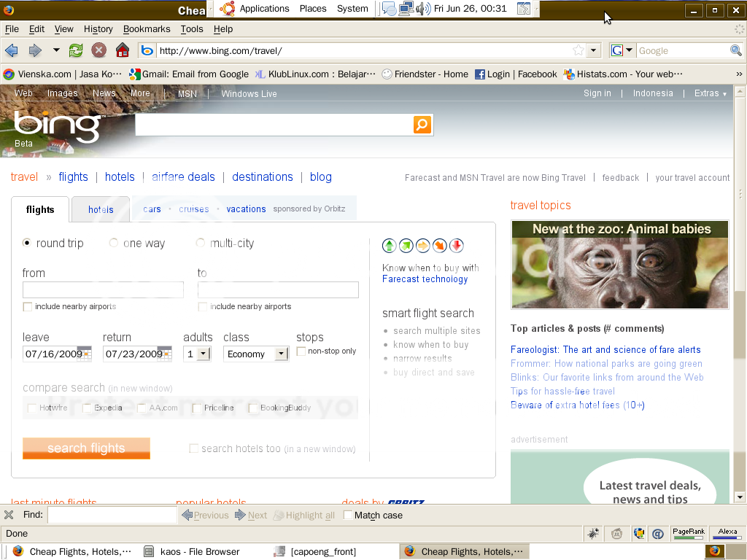Screen dimensions: 747x560
Task: Click the yellow right-arrow Farecast icon
Action: pos(422,246)
